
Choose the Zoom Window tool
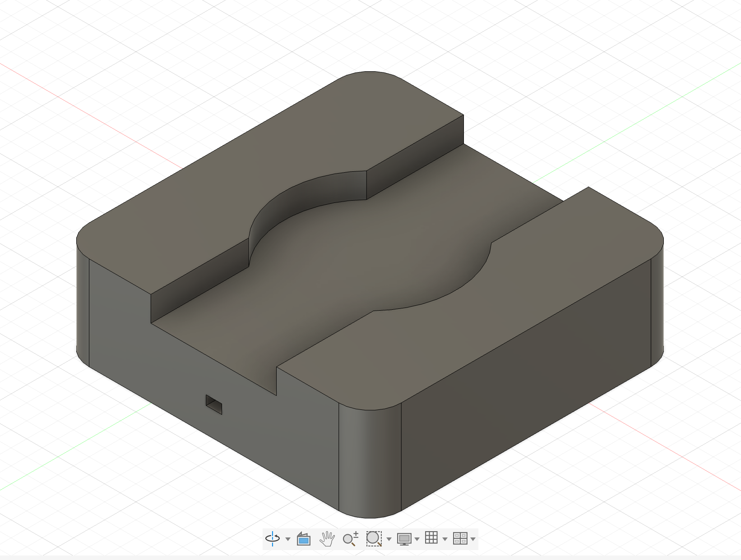click(374, 539)
